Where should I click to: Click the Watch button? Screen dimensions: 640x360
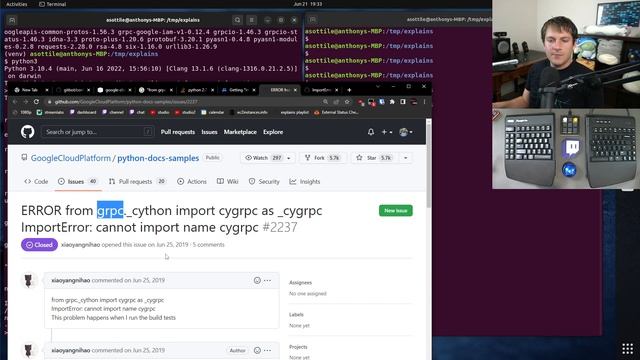click(x=263, y=158)
